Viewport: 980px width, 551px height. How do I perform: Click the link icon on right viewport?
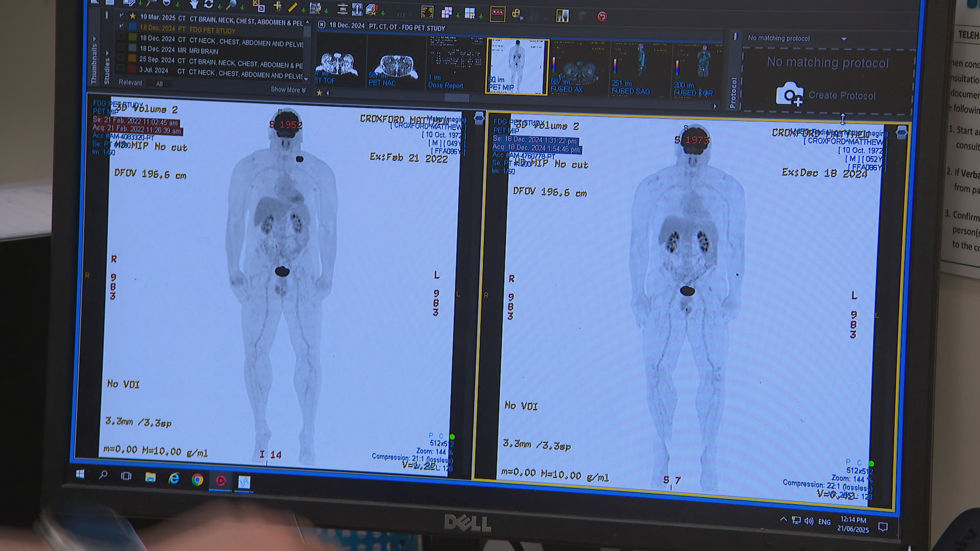click(x=901, y=133)
